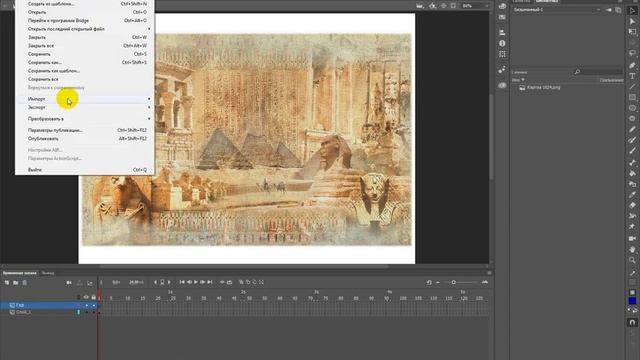
Task: Select the Lasso tool
Action: pyautogui.click(x=632, y=53)
